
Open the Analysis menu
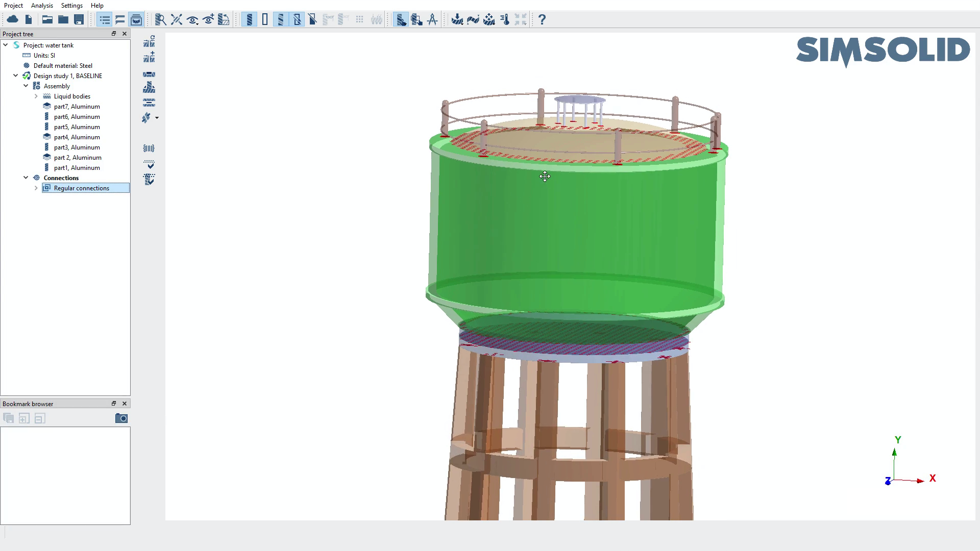coord(42,6)
